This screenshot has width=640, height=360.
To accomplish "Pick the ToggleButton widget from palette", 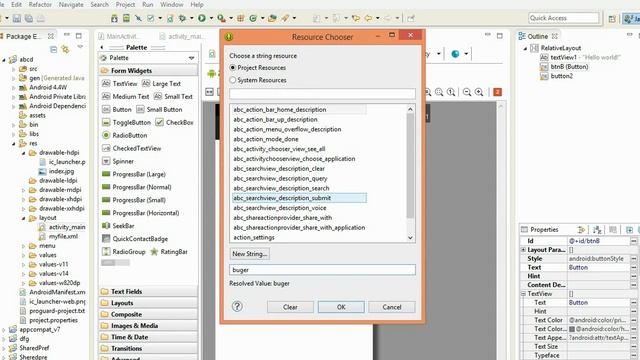I will [x=126, y=122].
